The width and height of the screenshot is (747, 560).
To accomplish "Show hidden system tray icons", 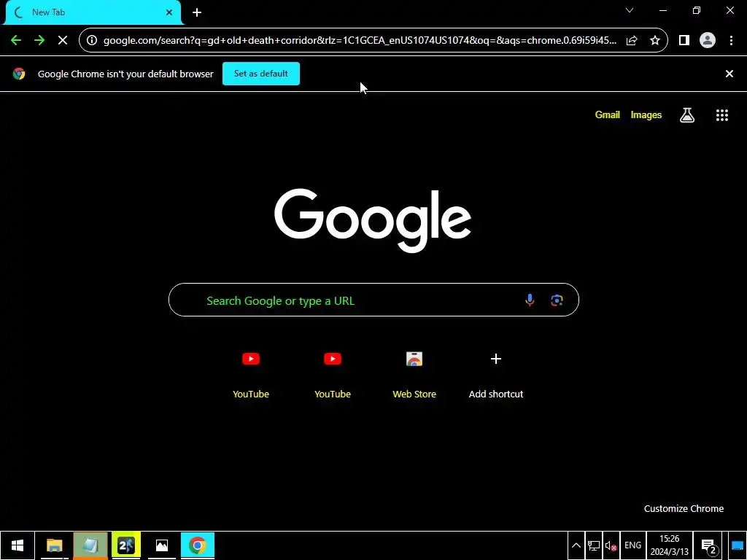I will coord(576,545).
